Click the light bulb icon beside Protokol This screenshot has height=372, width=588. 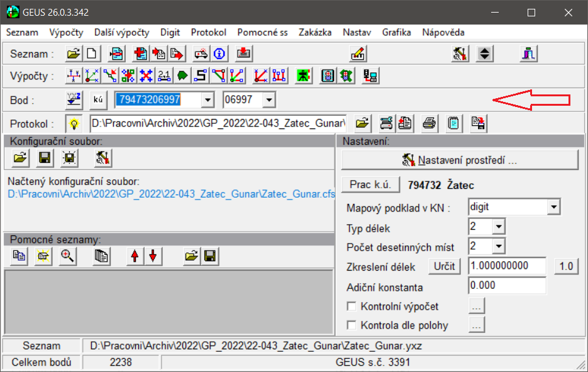pyautogui.click(x=75, y=123)
